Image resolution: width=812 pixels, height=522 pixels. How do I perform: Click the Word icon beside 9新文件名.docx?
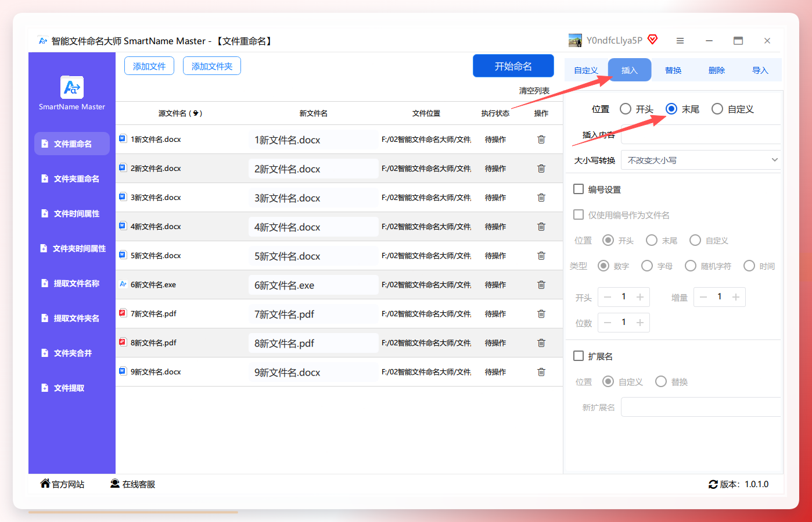click(x=123, y=371)
